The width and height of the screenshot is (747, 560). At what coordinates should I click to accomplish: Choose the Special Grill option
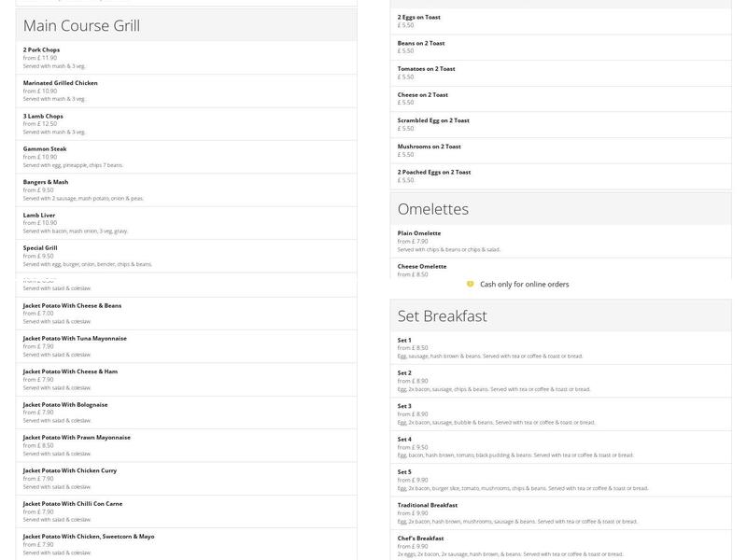tap(186, 256)
